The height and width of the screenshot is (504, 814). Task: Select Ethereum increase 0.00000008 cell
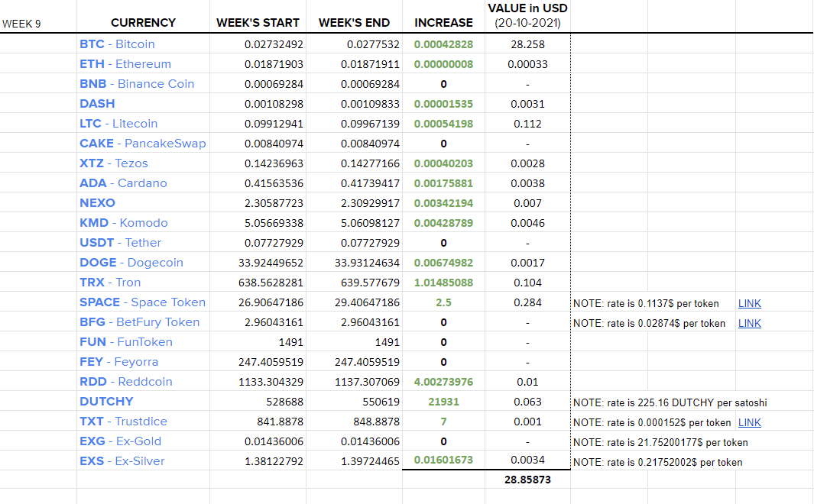click(444, 64)
